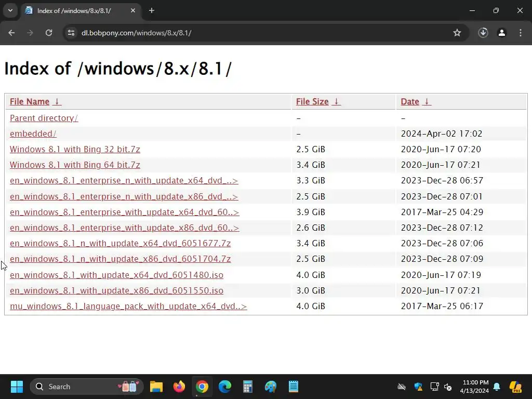532x399 pixels.
Task: Switch to Chrome in the taskbar
Action: point(202,387)
